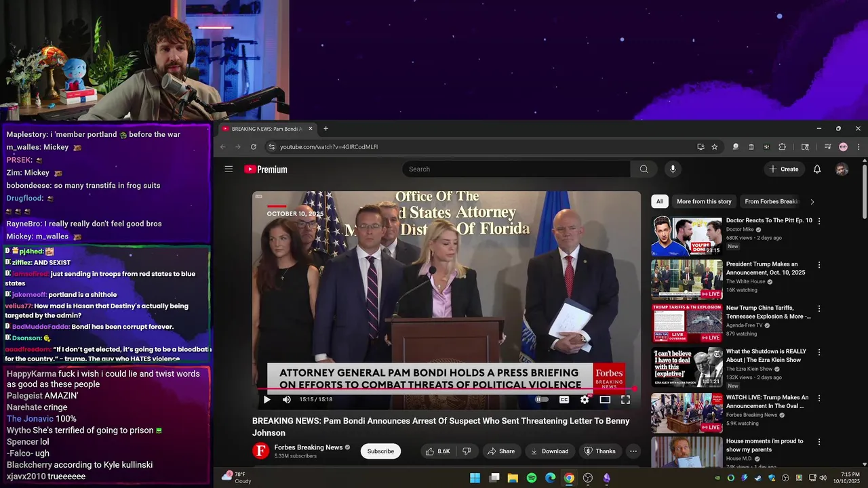The height and width of the screenshot is (488, 868).
Task: Open options for 'What the Shutdown is REALLY About'
Action: point(819,352)
